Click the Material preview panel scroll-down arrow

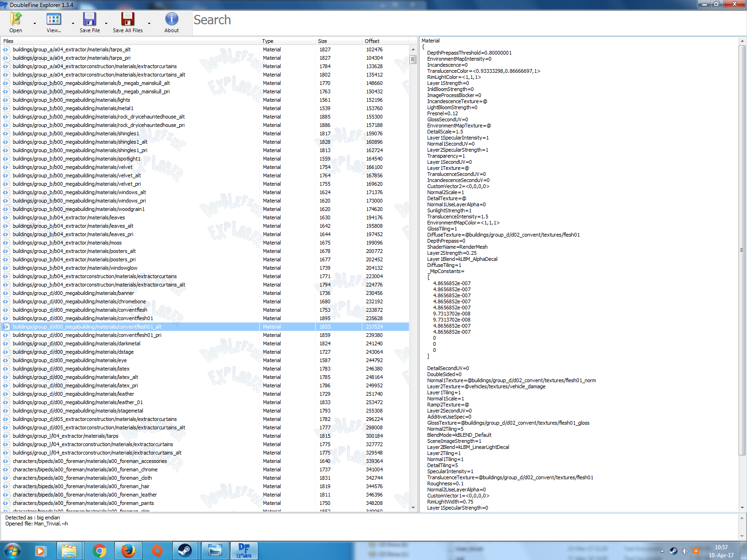742,508
